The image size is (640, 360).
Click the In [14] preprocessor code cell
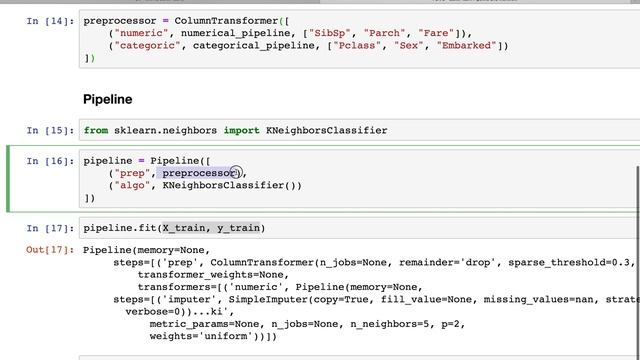tap(359, 39)
